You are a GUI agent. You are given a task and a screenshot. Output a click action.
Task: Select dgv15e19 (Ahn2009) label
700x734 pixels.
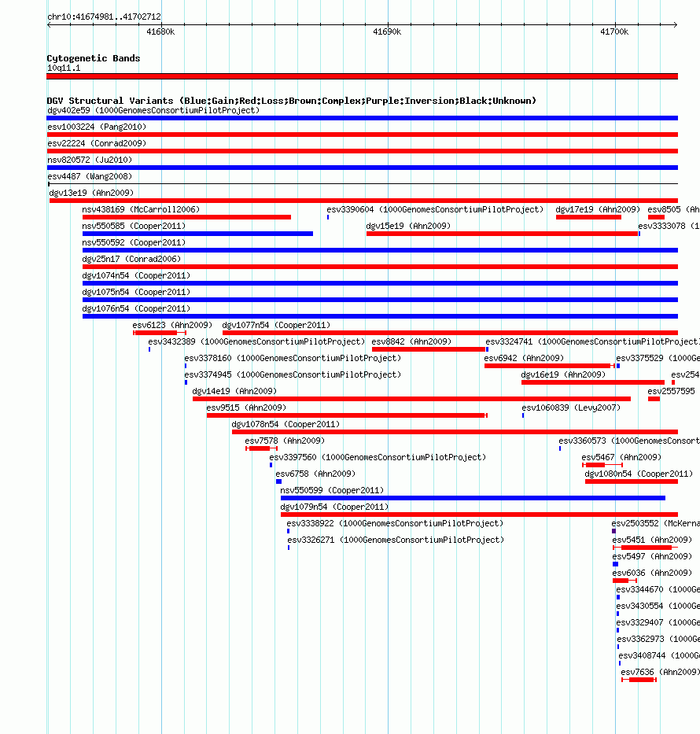coord(408,226)
